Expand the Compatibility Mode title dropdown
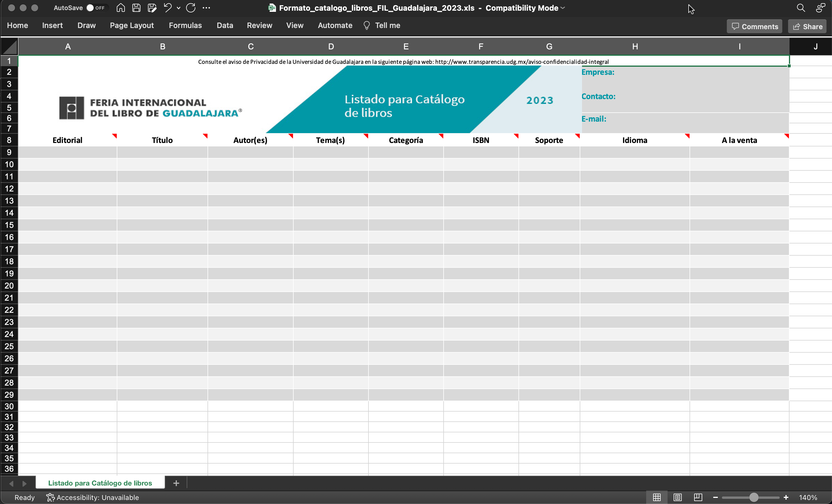This screenshot has height=504, width=832. (x=563, y=8)
